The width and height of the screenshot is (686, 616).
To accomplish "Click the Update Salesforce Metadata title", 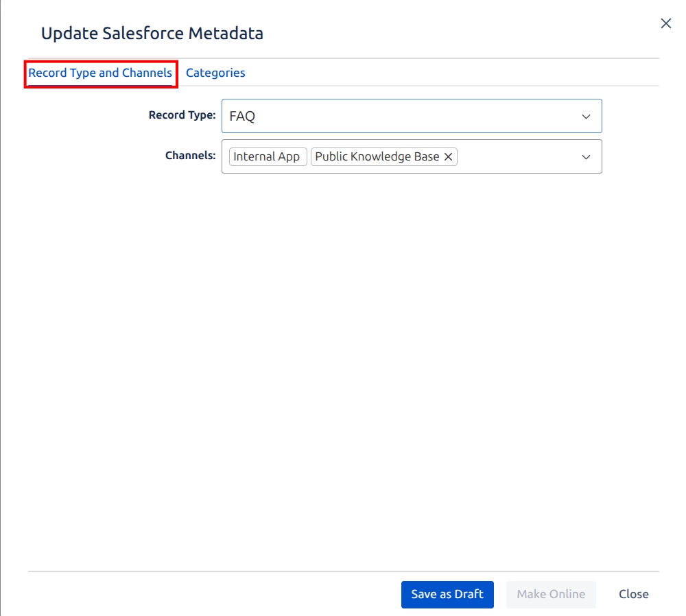I will (152, 33).
